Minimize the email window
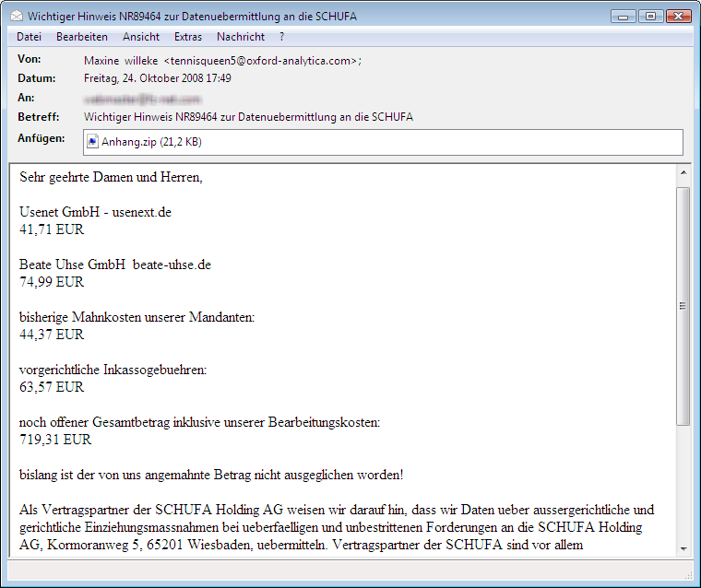This screenshot has width=701, height=588. [624, 17]
